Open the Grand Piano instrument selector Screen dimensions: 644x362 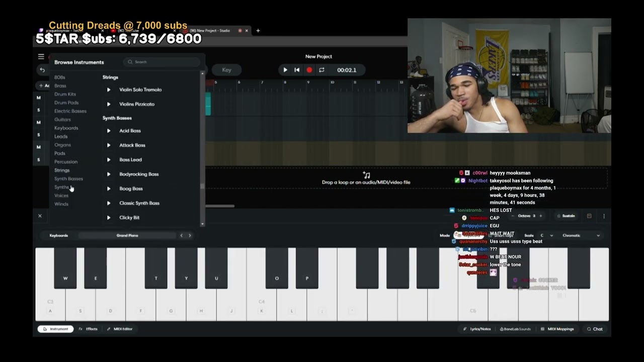(x=127, y=235)
